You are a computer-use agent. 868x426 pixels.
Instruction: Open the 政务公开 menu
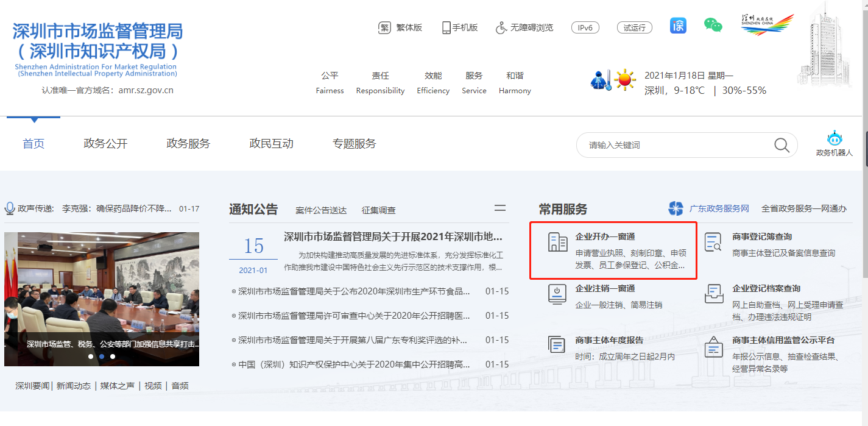point(105,144)
